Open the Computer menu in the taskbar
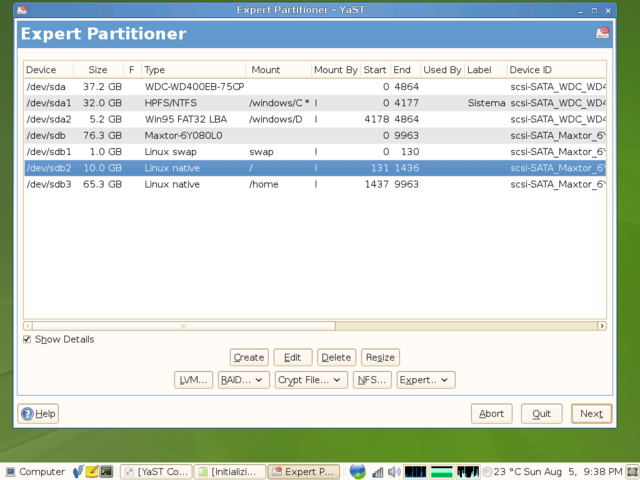This screenshot has width=640, height=480. point(35,472)
